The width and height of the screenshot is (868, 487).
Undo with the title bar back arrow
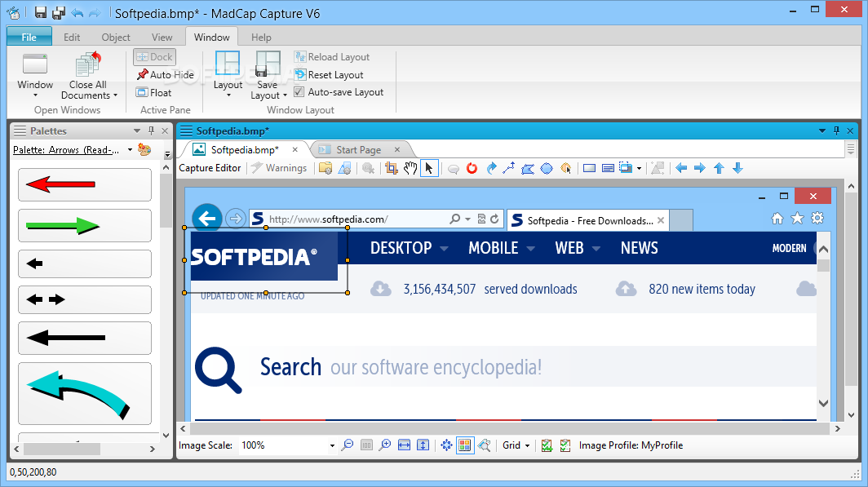click(x=77, y=13)
